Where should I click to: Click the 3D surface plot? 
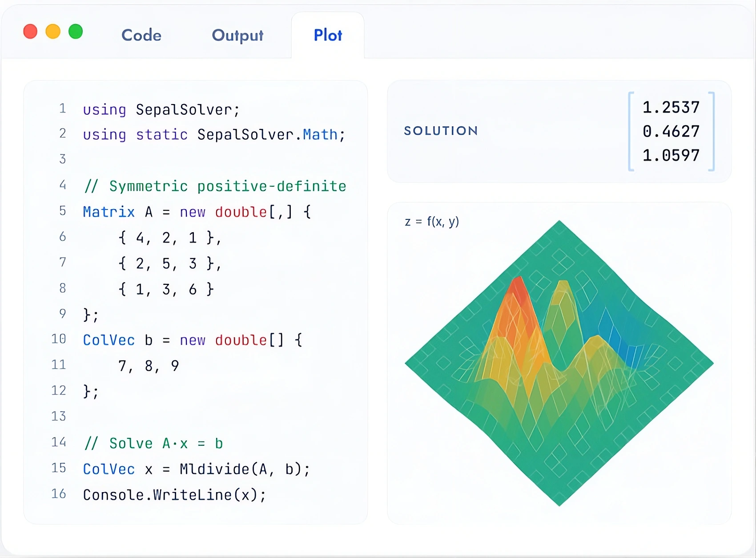(x=559, y=363)
